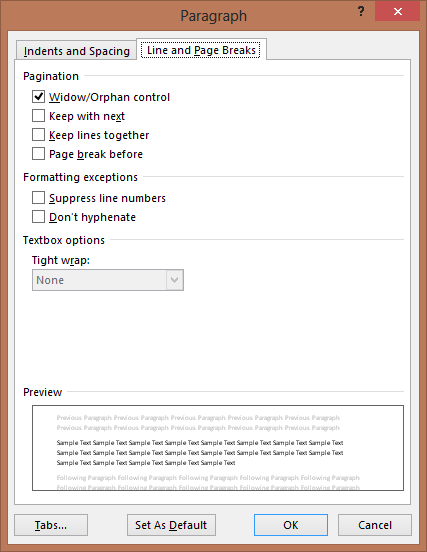Enable Keep with next checkbox
The height and width of the screenshot is (552, 427).
click(x=38, y=115)
